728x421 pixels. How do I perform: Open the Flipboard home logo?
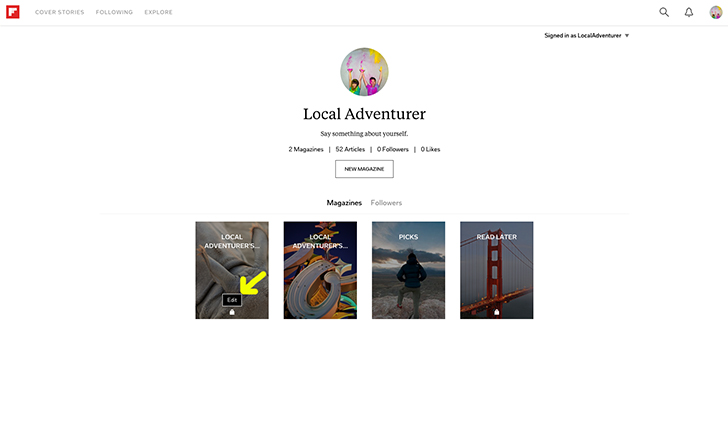pyautogui.click(x=13, y=12)
